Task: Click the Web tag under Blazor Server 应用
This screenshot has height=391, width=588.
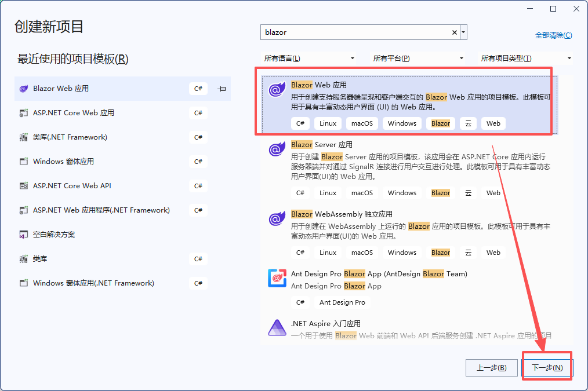Action: point(493,193)
